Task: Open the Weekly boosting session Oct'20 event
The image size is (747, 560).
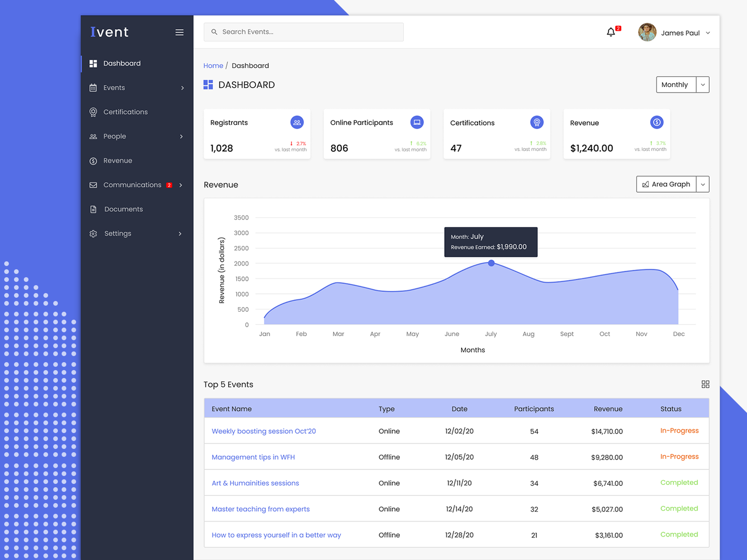Action: (264, 431)
